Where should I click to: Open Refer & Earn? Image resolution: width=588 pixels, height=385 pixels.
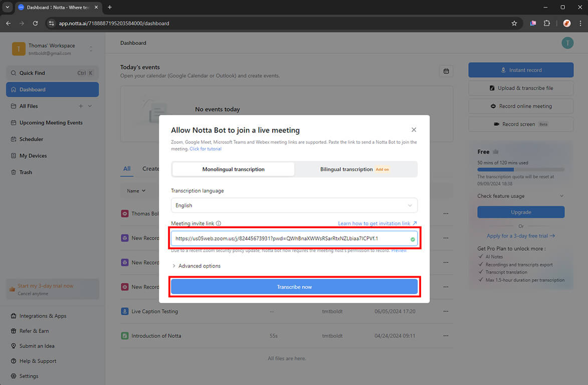click(x=34, y=331)
